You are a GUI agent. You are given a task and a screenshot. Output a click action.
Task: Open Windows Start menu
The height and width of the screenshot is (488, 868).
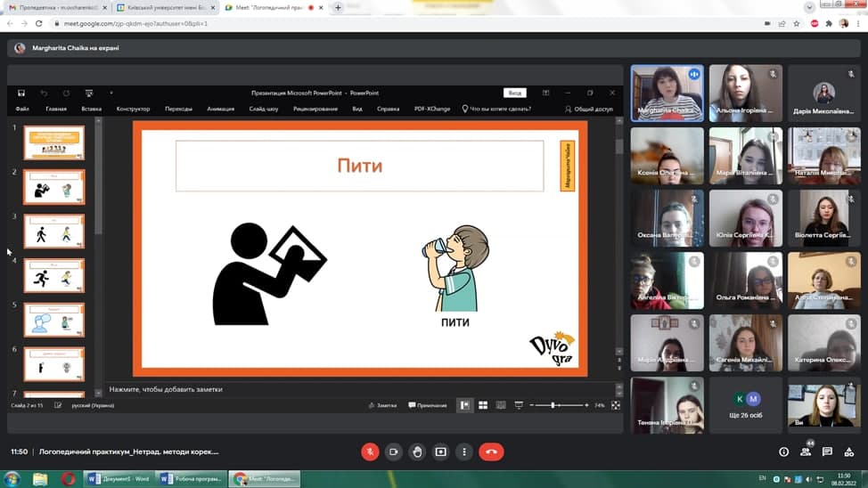pos(13,478)
